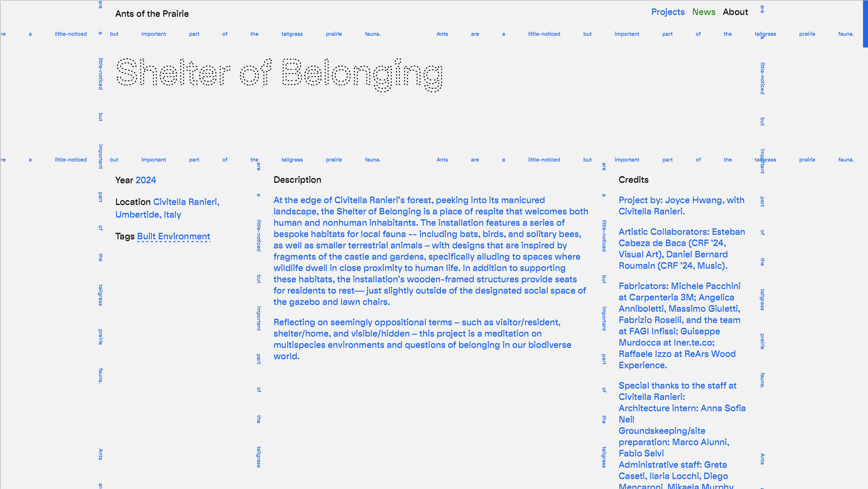Click the Credits section heading
Image resolution: width=868 pixels, height=489 pixels.
pos(633,180)
